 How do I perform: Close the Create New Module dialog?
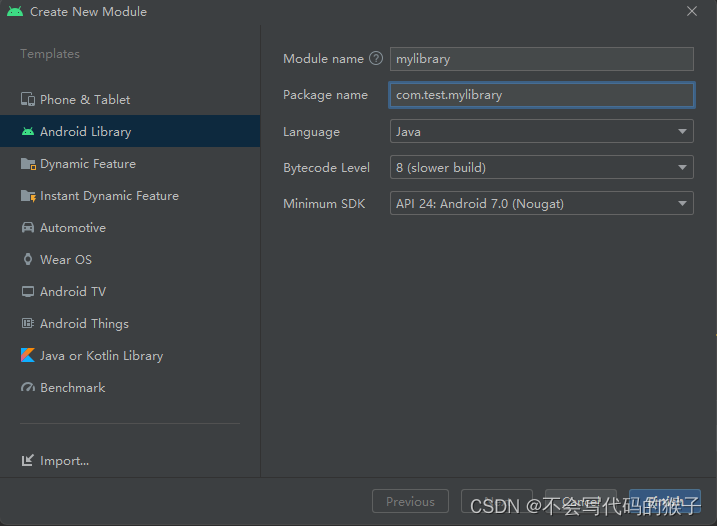tap(692, 11)
